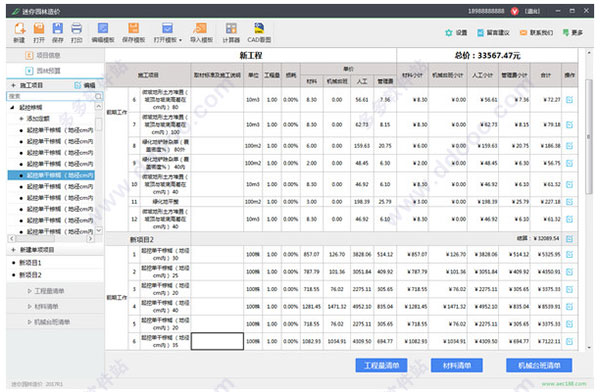Open the 打开模板 dropdown arrow

tap(180, 40)
